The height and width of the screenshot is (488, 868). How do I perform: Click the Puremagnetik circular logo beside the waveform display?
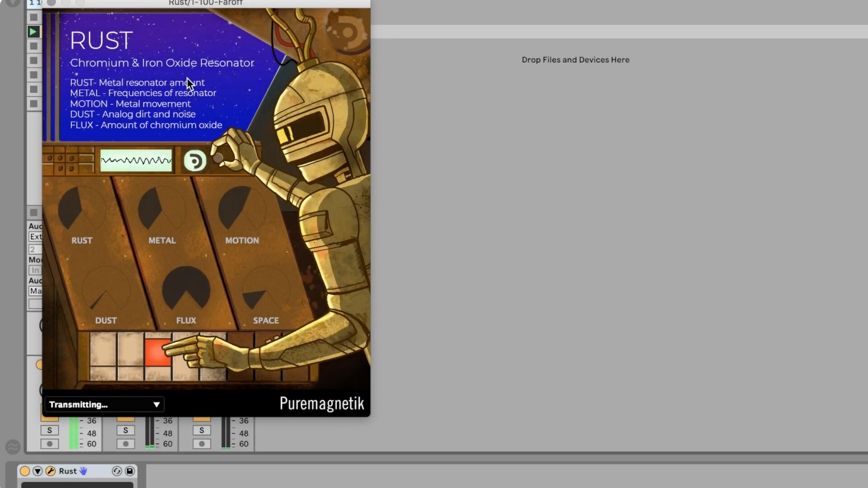pos(195,161)
